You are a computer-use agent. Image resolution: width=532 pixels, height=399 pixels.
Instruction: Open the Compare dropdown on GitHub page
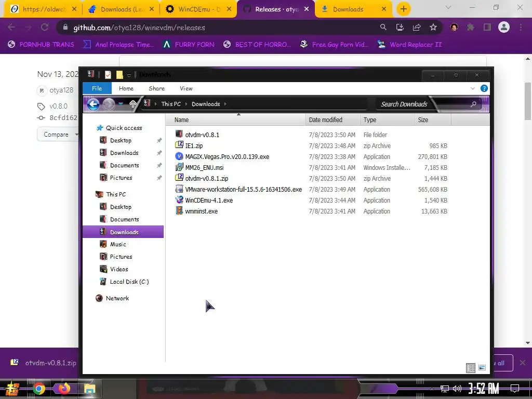click(x=58, y=135)
